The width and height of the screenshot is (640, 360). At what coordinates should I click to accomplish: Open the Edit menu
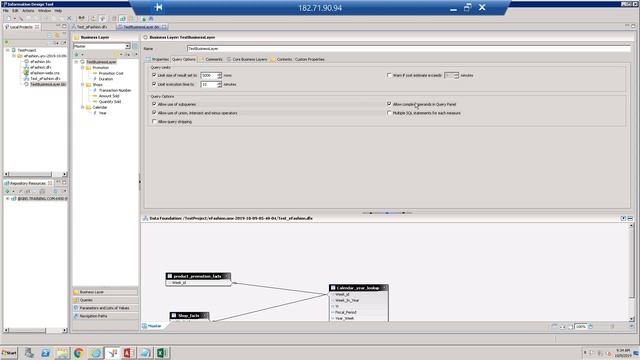pyautogui.click(x=15, y=11)
